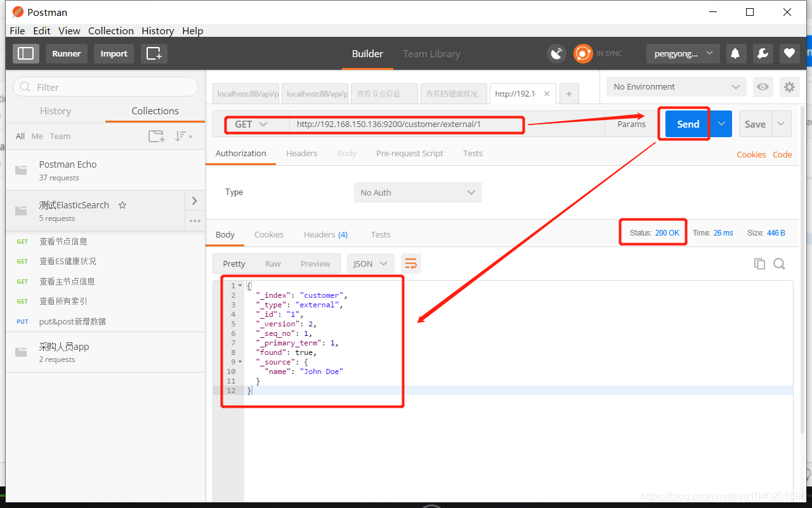Add a new request tab

[568, 93]
